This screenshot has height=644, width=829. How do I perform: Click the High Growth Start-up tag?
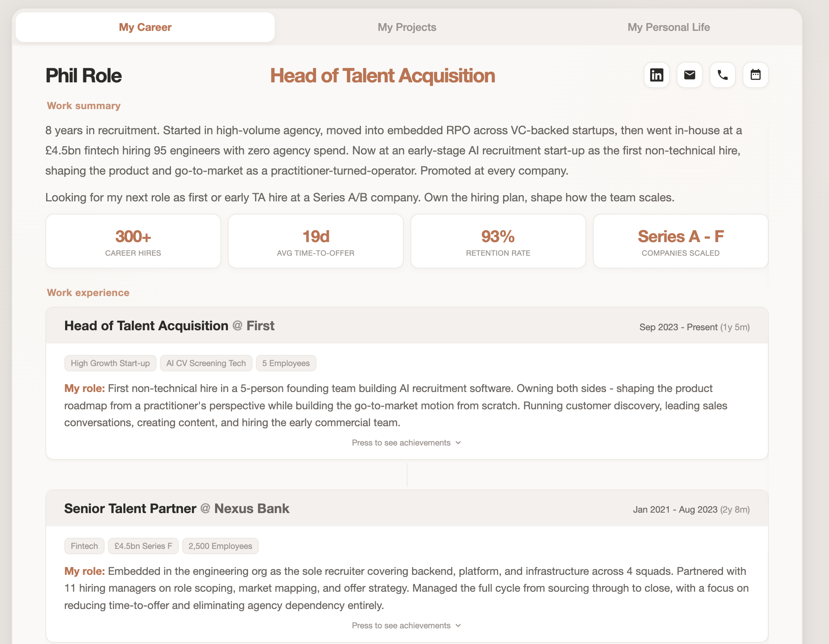click(x=110, y=363)
